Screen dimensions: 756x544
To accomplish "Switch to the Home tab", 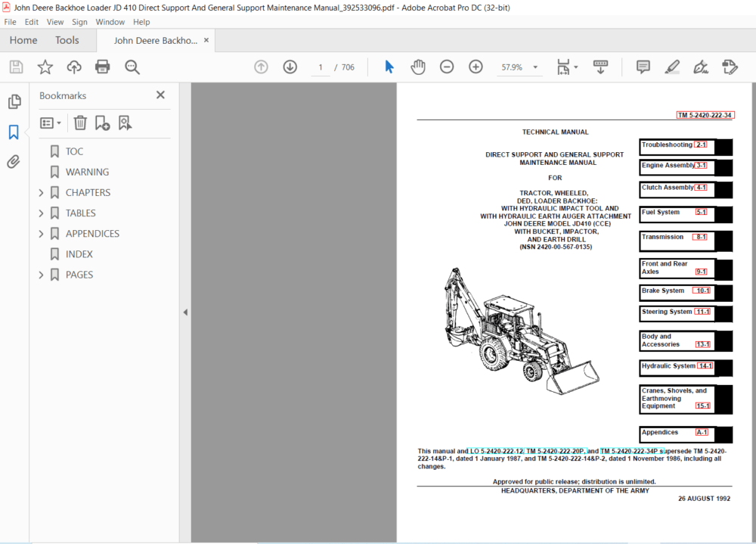I will (23, 40).
